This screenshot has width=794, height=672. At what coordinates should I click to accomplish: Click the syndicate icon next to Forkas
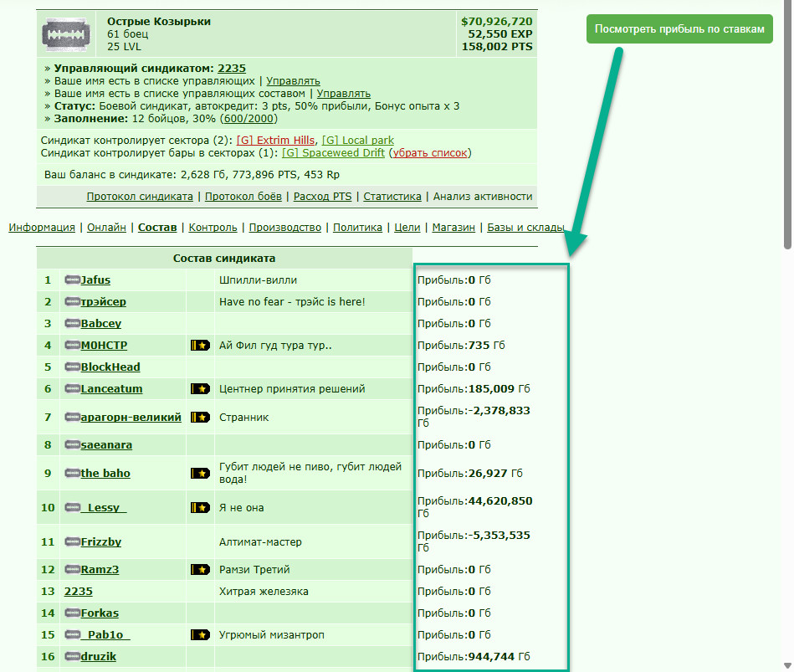[73, 613]
